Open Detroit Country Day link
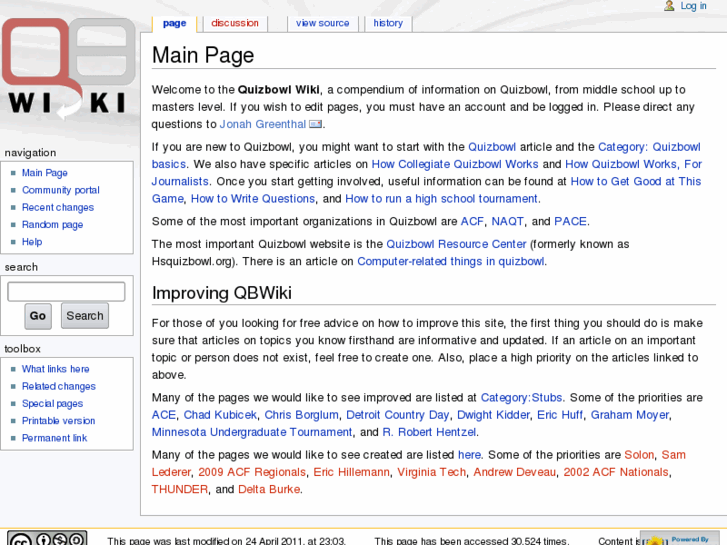This screenshot has height=545, width=727. coord(397,415)
